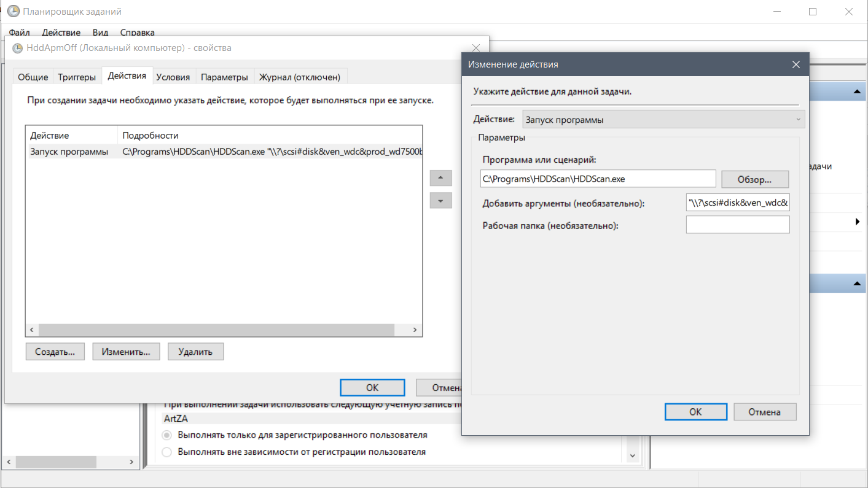Image resolution: width=868 pixels, height=488 pixels.
Task: Move the selected action up with the arrow button
Action: coord(441,178)
